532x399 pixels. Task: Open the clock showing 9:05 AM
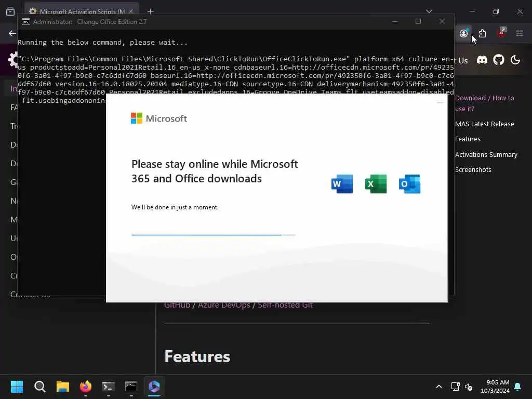[495, 387]
